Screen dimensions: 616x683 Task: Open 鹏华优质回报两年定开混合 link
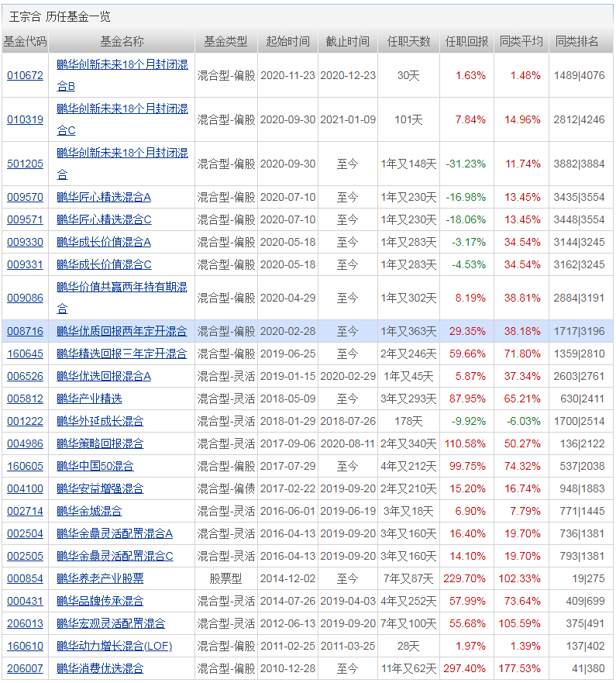122,331
